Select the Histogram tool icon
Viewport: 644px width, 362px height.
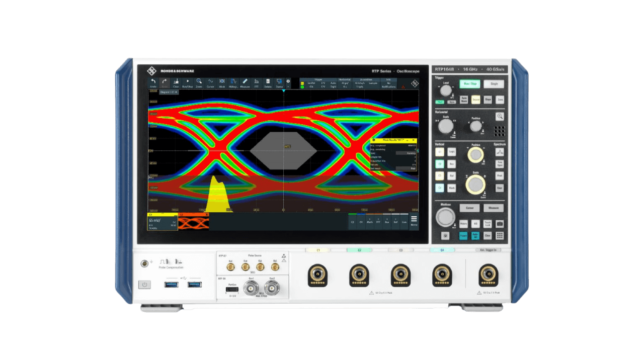coord(233,83)
